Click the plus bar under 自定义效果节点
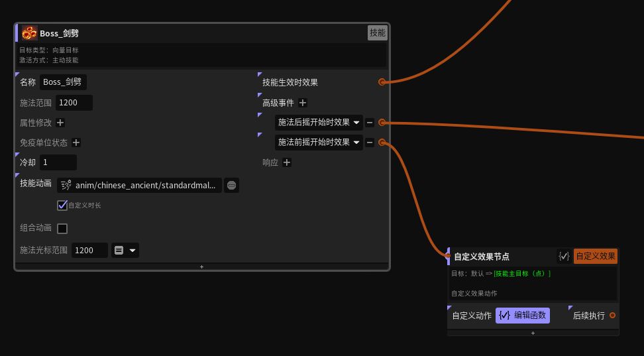 (x=533, y=333)
